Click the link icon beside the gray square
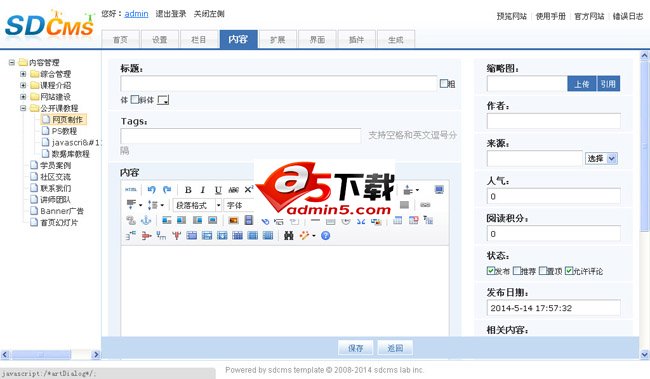The image size is (650, 379). point(425,205)
